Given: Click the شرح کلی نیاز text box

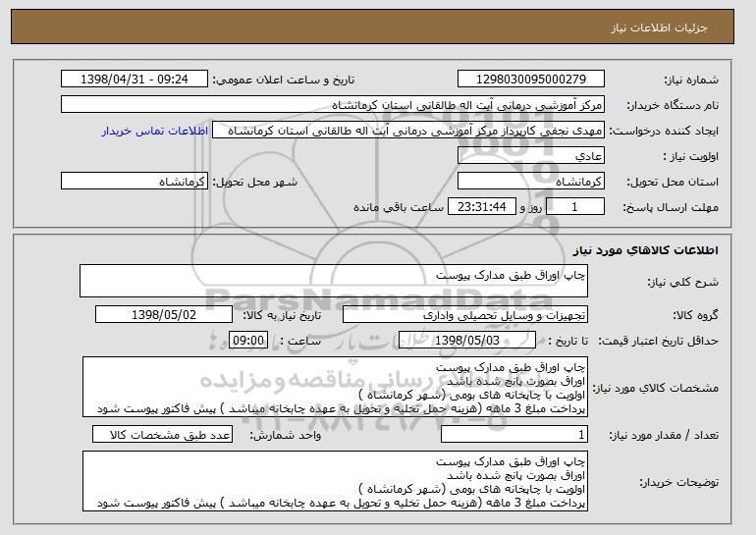Looking at the screenshot, I should pyautogui.click(x=334, y=281).
